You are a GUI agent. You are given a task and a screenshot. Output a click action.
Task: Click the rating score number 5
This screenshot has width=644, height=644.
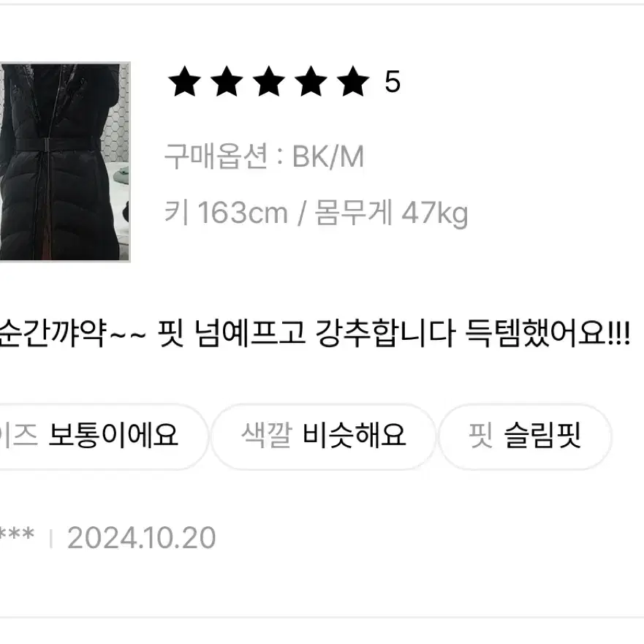[393, 82]
